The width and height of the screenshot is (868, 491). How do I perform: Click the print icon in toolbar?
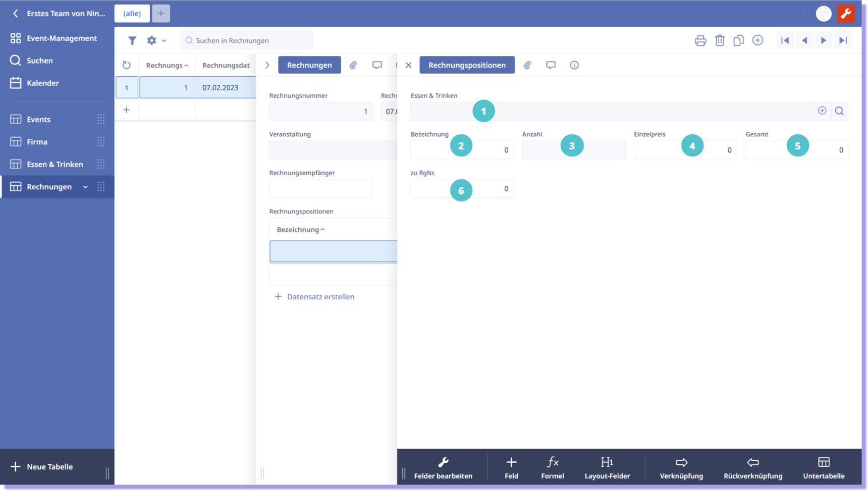(x=700, y=41)
